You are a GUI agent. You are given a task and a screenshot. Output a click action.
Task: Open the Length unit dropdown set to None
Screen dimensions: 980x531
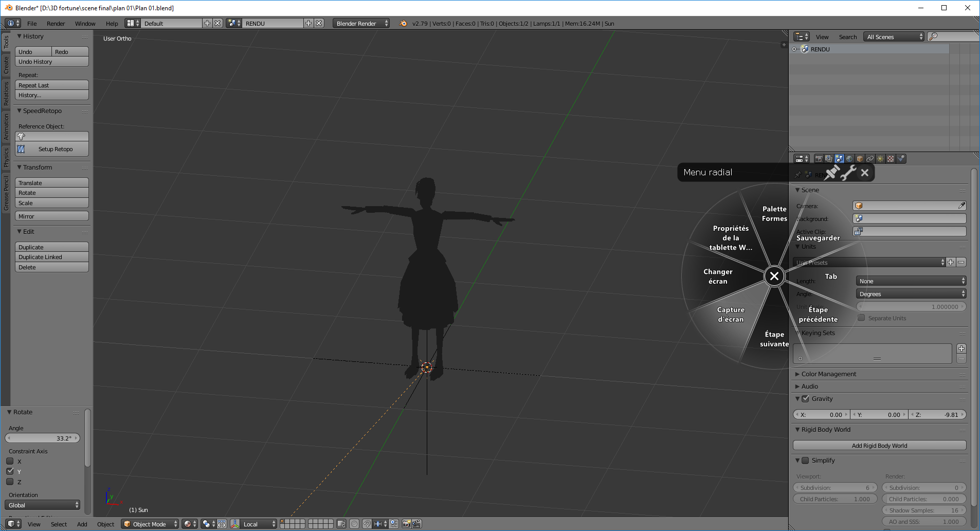pos(911,281)
